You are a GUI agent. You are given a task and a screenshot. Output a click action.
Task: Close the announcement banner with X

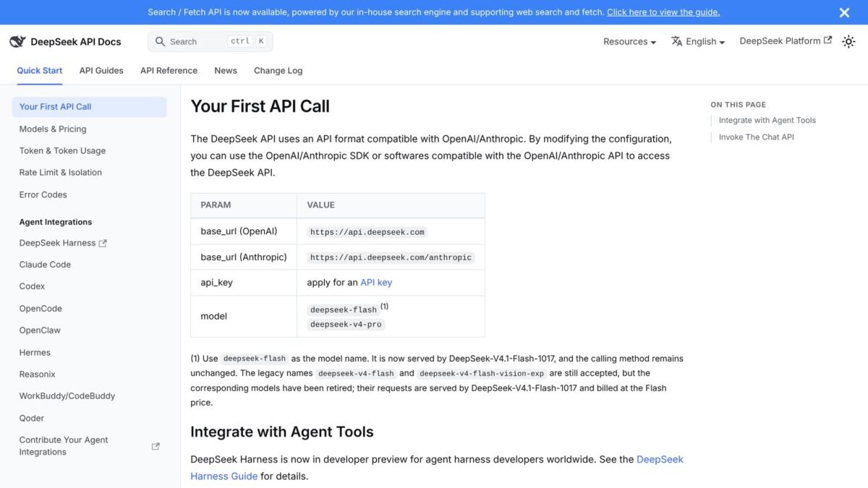click(844, 12)
